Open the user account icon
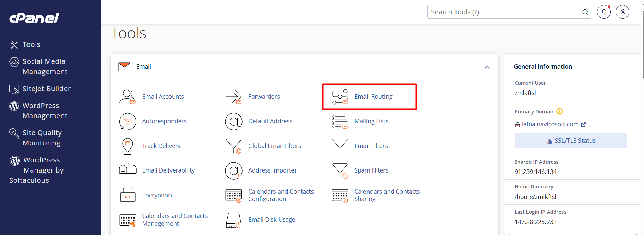 (x=622, y=12)
